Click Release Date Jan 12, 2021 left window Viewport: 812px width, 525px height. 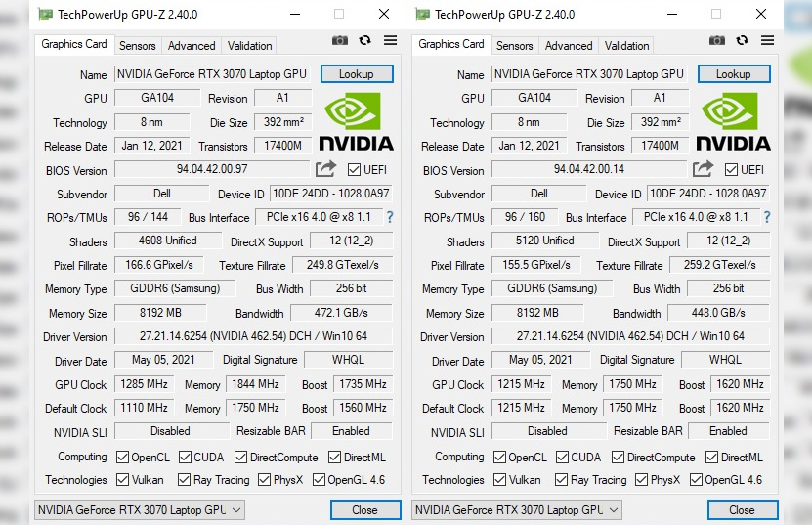click(151, 146)
